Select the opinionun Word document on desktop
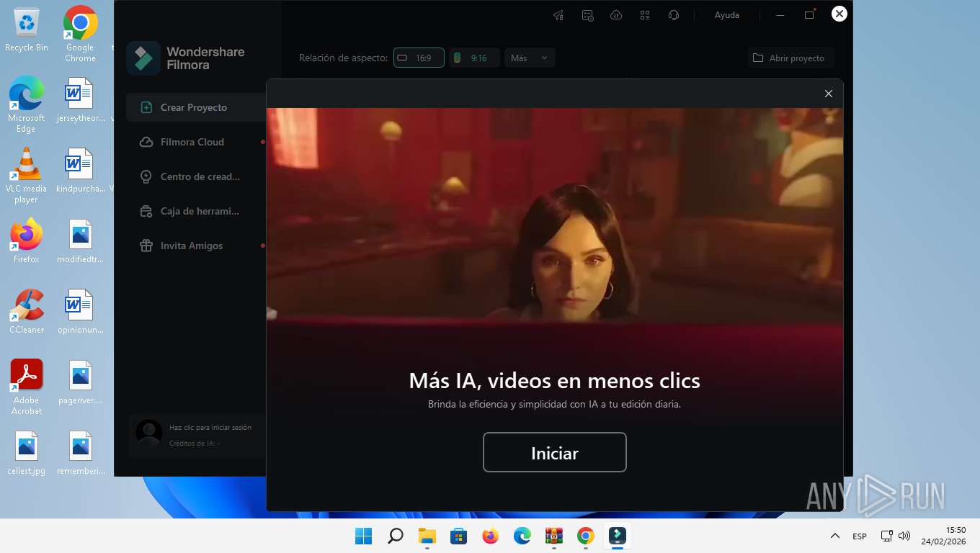The image size is (980, 553). coord(80,311)
